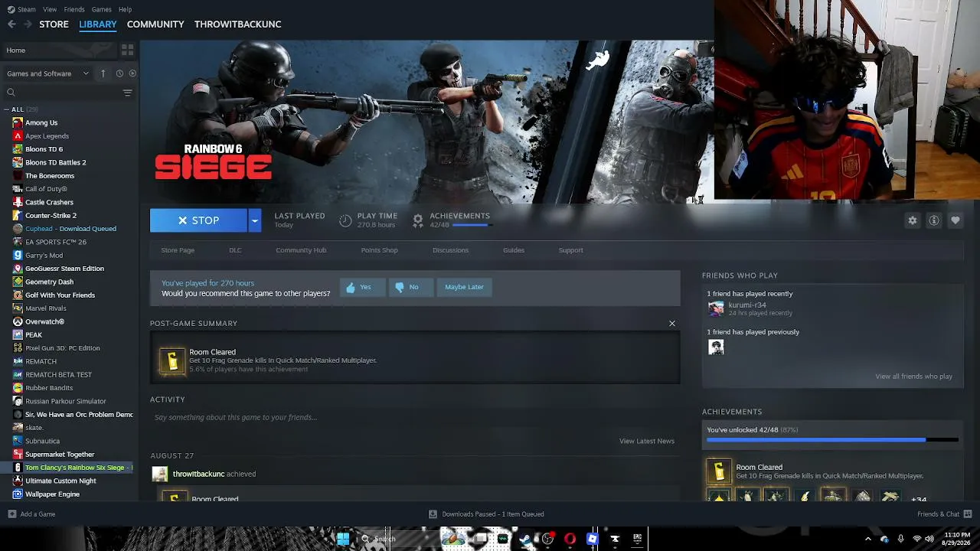Click the Add a Game plus icon
Viewport: 980px width, 551px height.
11,514
